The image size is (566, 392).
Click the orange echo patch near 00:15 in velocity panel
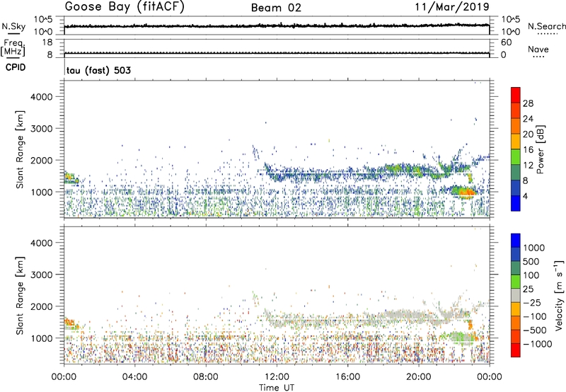click(69, 322)
